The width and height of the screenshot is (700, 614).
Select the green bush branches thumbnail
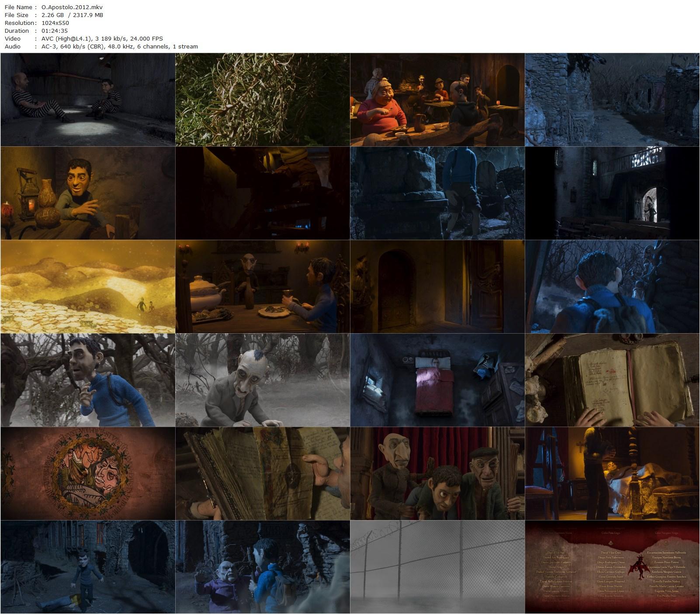pyautogui.click(x=262, y=100)
